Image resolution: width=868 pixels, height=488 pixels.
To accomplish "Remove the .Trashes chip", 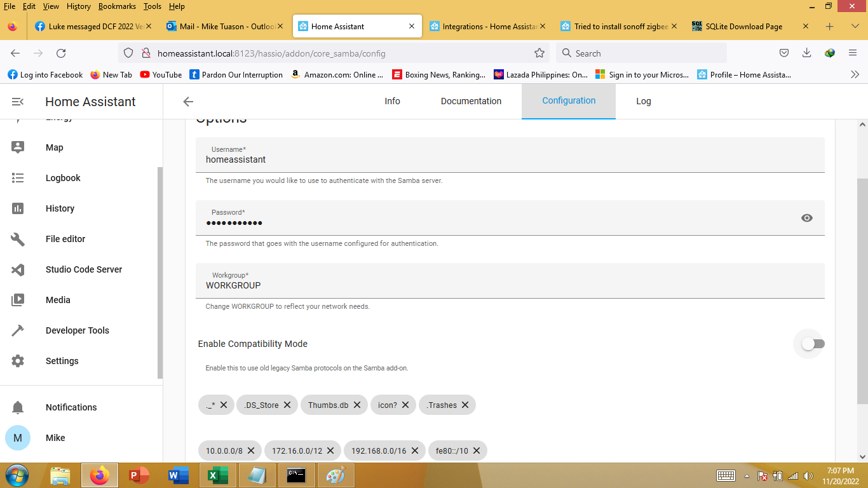I will coord(465,405).
